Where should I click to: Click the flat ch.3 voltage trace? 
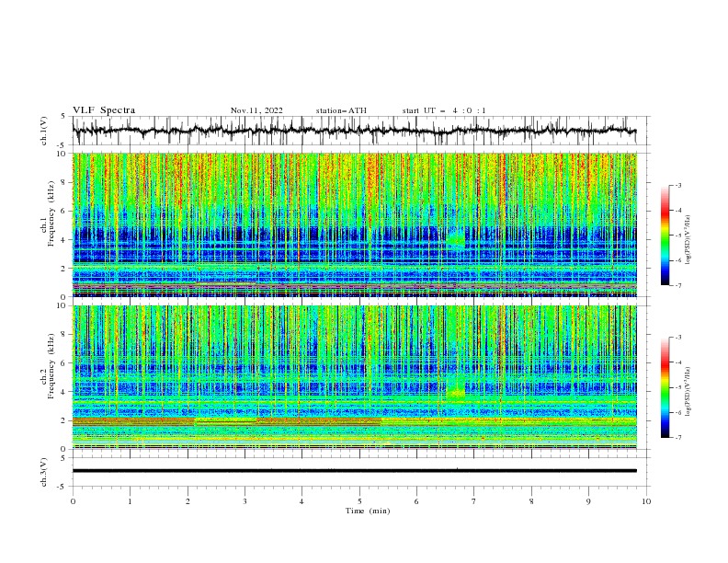tap(354, 471)
